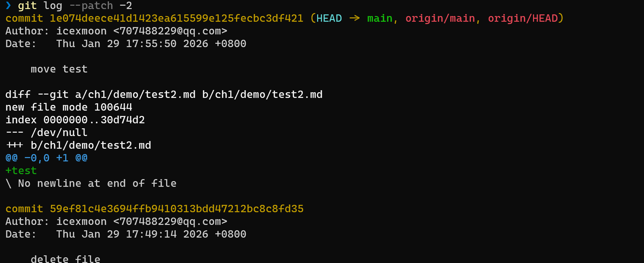Click the green +test added line

[x=21, y=171]
